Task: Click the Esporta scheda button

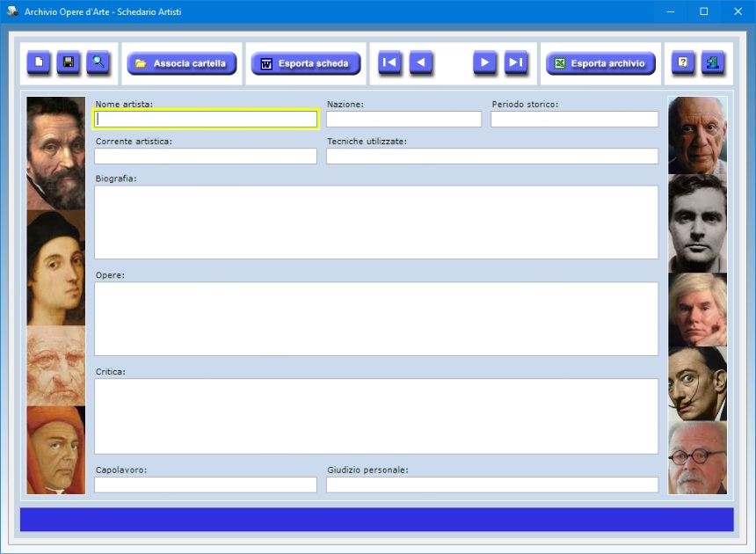Action: click(306, 63)
